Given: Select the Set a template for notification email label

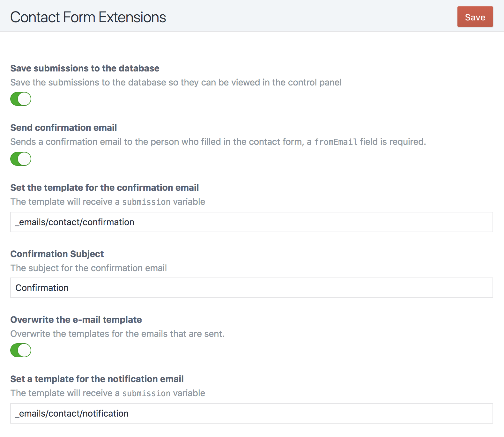Looking at the screenshot, I should pos(97,379).
